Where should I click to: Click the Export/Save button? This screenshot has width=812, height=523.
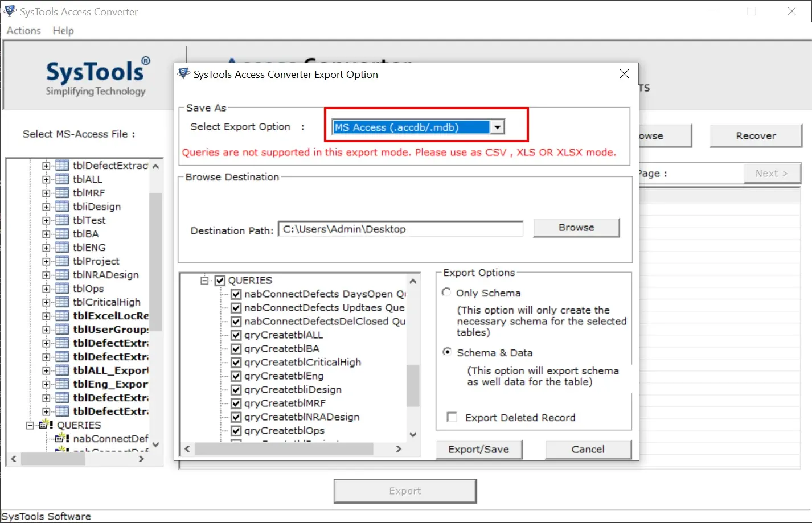click(479, 449)
